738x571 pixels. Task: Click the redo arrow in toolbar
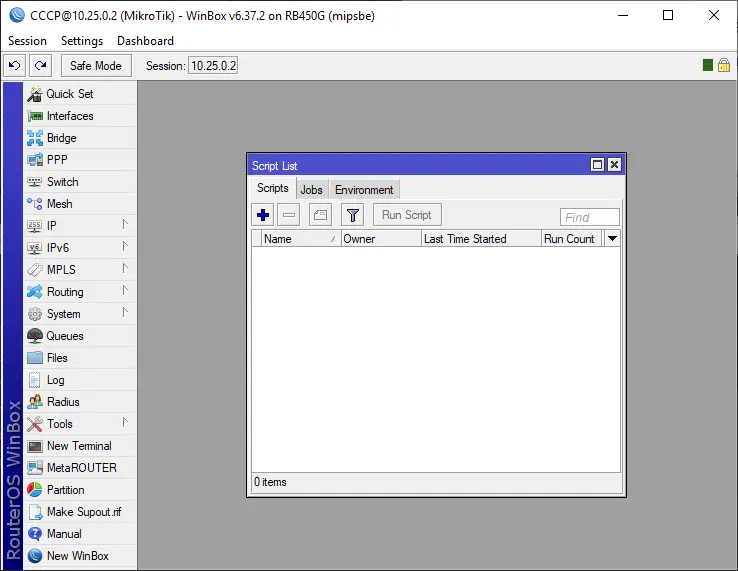[40, 65]
